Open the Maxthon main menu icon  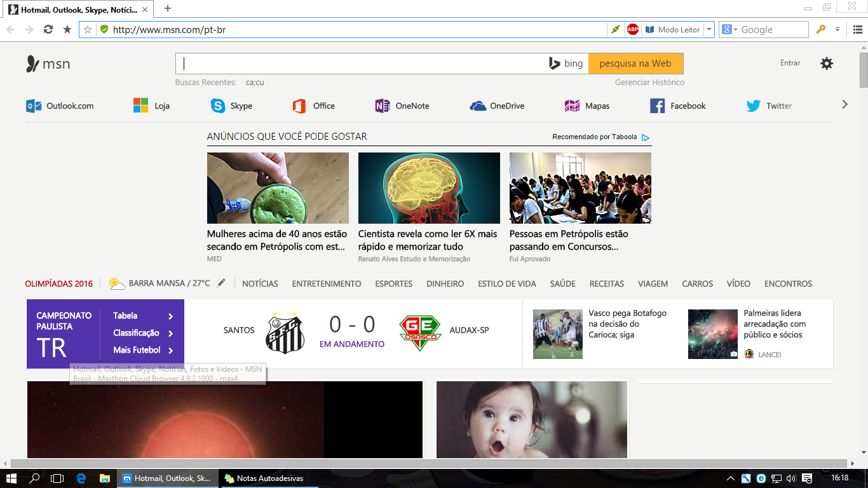[x=858, y=29]
